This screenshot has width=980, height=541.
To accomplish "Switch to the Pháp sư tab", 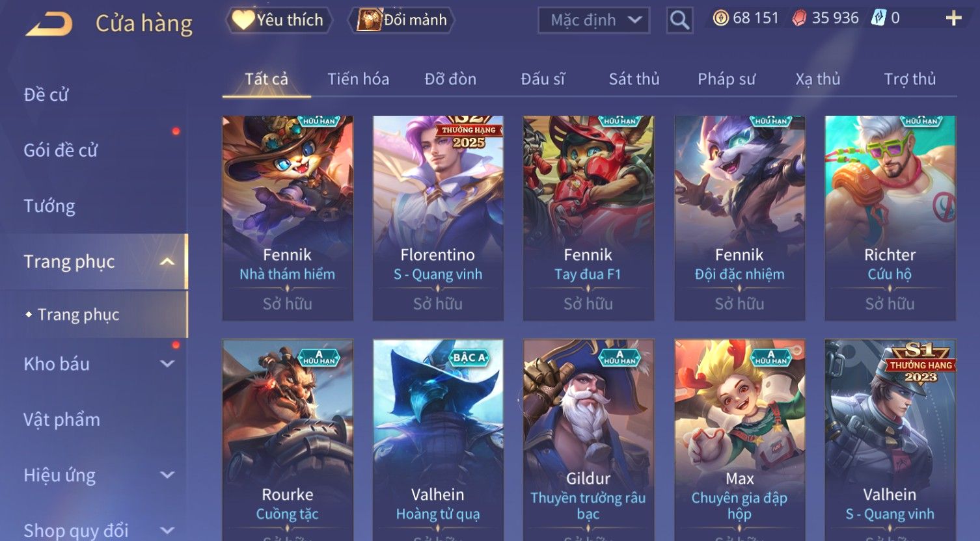I will 726,79.
